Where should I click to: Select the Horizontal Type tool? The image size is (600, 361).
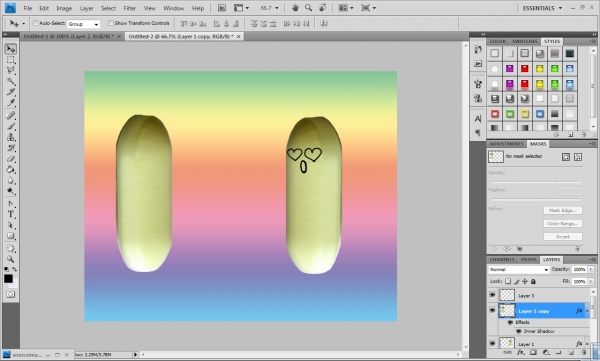(x=11, y=214)
